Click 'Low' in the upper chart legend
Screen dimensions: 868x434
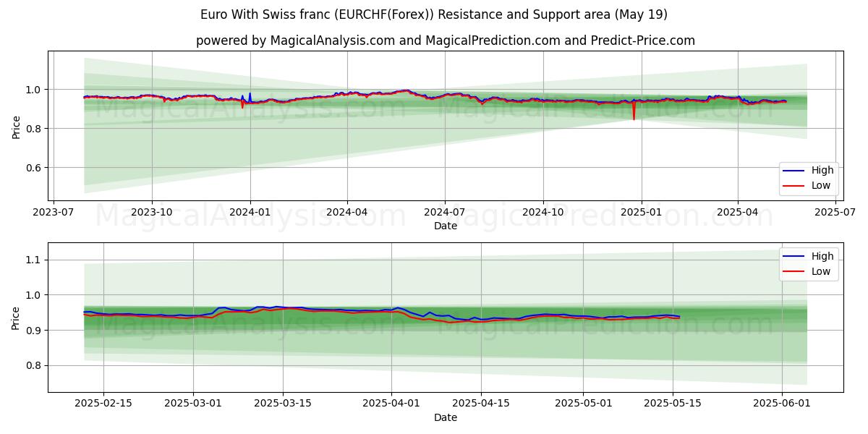pyautogui.click(x=821, y=186)
